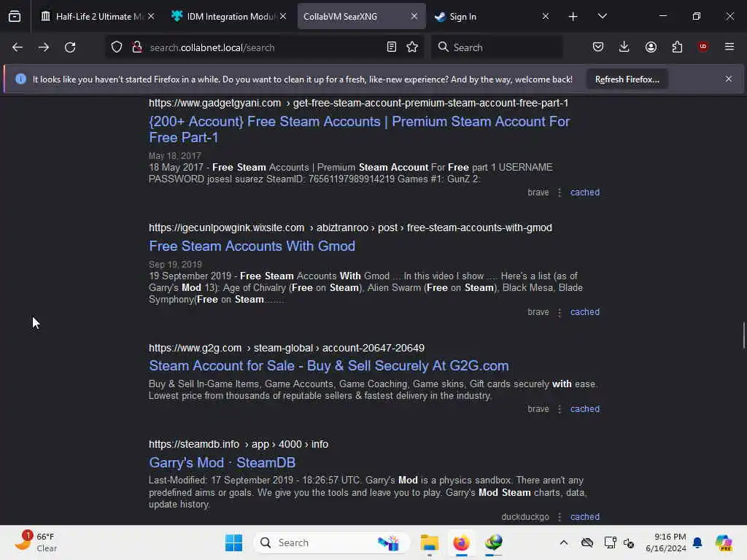The width and height of the screenshot is (747, 560).
Task: Open Copilot Preview from taskbar
Action: 724,542
